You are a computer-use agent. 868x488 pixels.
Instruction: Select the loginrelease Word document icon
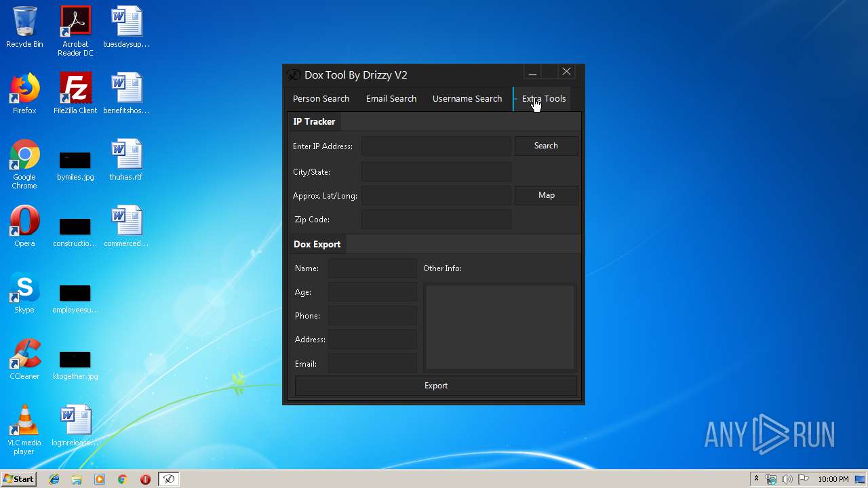point(75,426)
